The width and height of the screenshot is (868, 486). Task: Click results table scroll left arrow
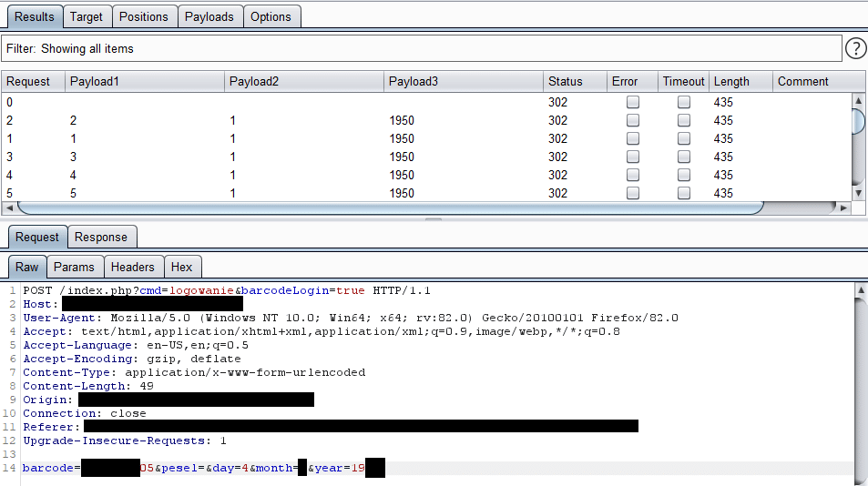[x=9, y=208]
